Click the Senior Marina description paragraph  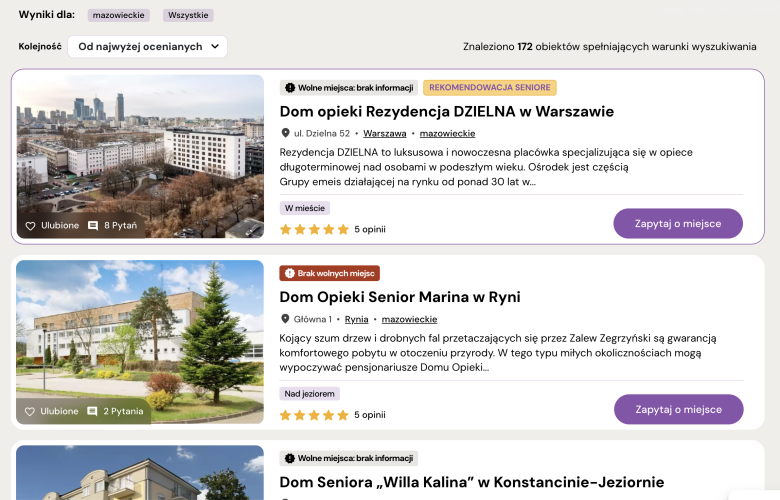(x=497, y=353)
